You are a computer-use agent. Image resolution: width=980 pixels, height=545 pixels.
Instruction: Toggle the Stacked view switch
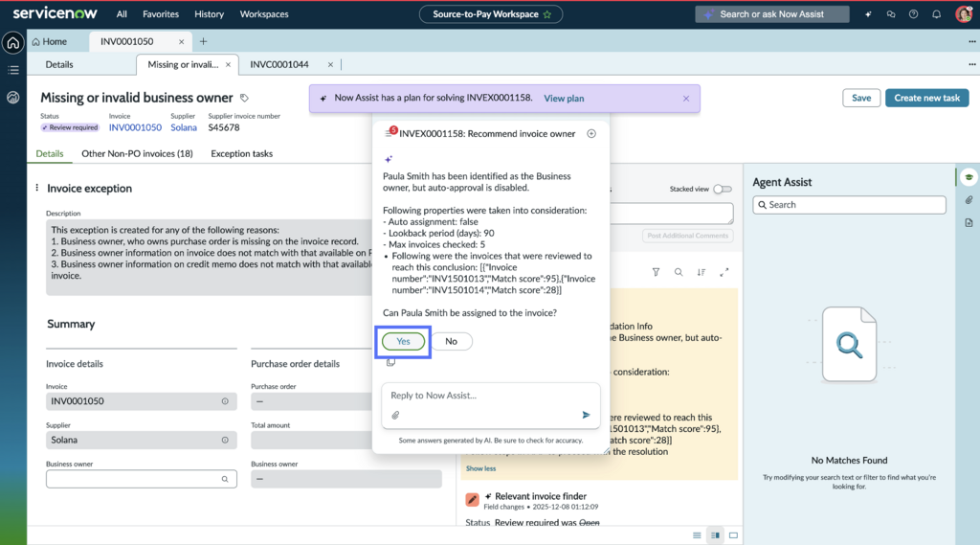tap(723, 189)
